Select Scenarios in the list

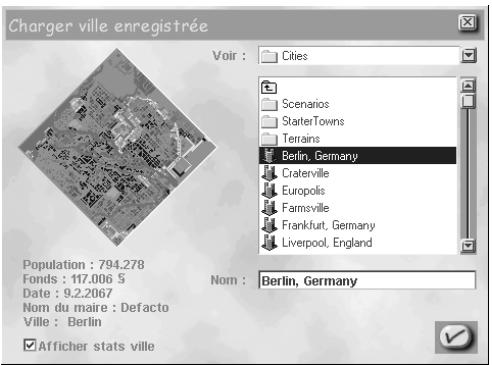pos(357,104)
